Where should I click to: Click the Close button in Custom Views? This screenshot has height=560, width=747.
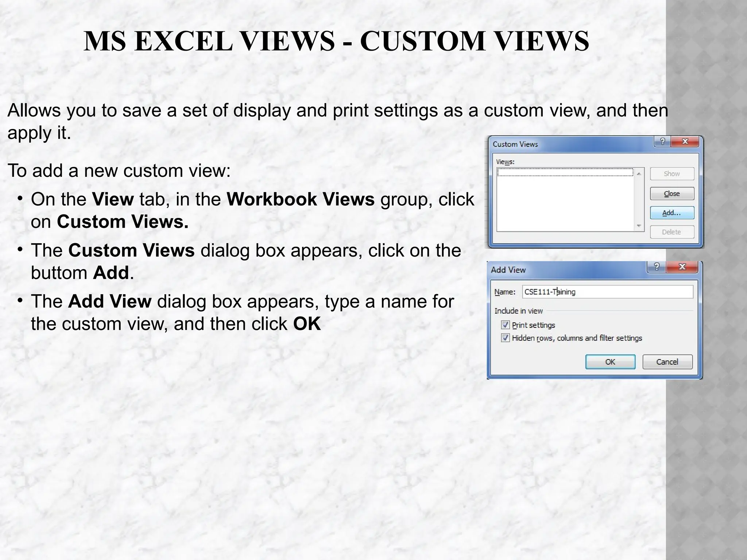pyautogui.click(x=672, y=194)
